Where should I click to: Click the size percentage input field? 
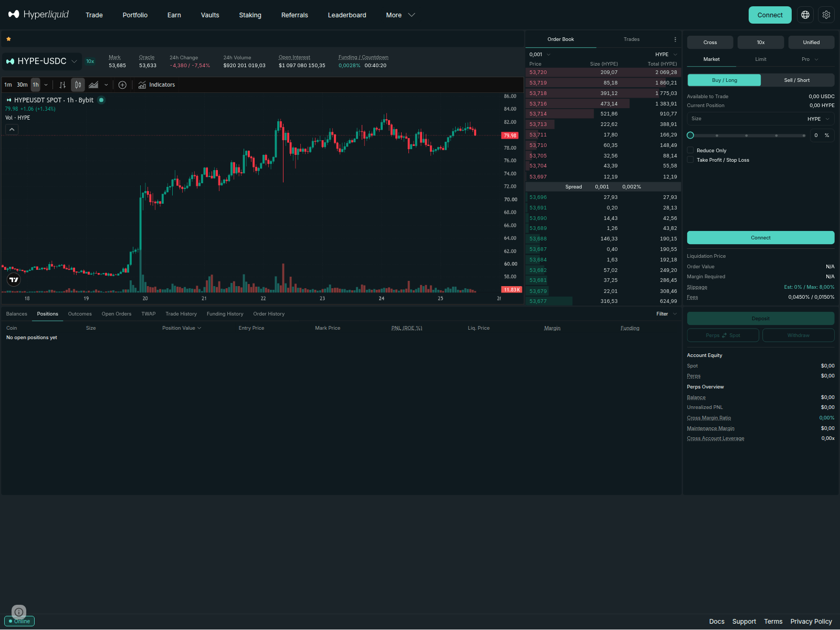pyautogui.click(x=821, y=135)
